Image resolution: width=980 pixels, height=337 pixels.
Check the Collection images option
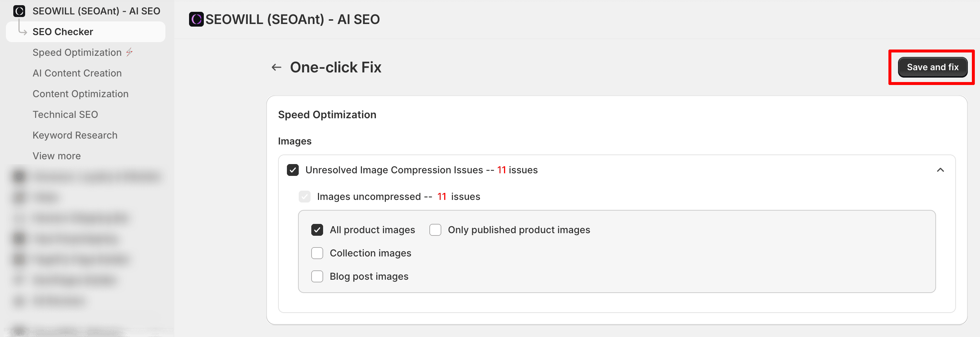point(317,253)
